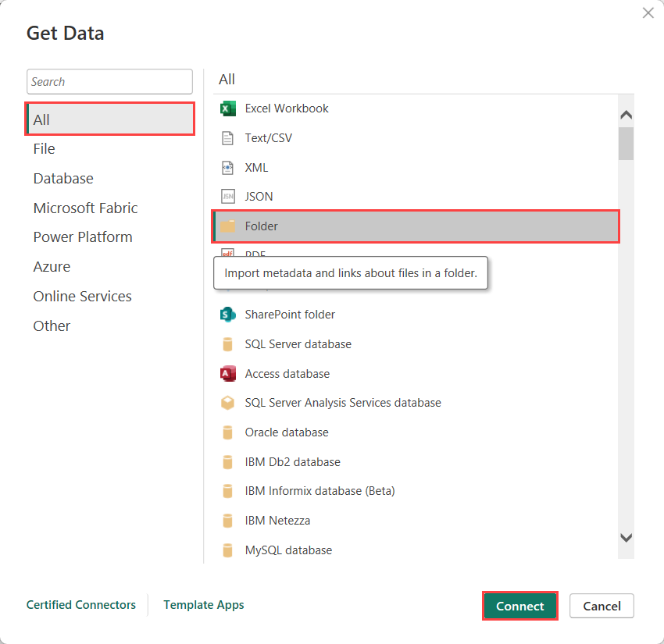The image size is (664, 644).
Task: Click the JSON file icon
Action: click(228, 197)
